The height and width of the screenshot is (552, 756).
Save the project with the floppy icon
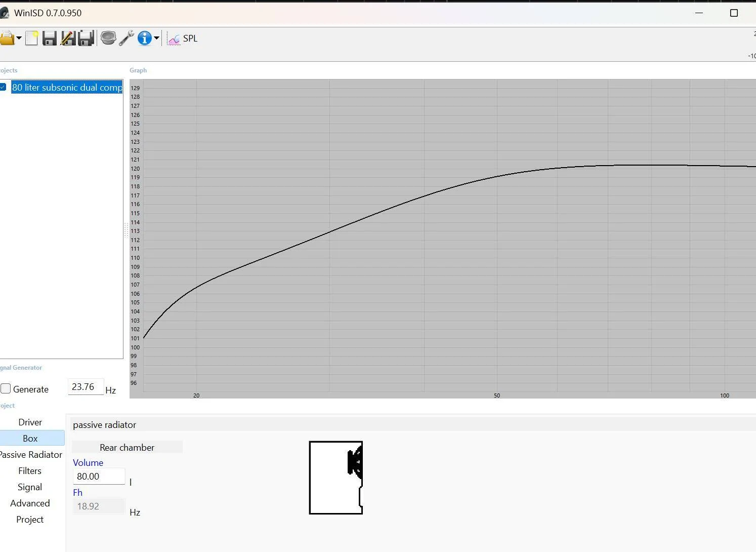click(x=49, y=38)
